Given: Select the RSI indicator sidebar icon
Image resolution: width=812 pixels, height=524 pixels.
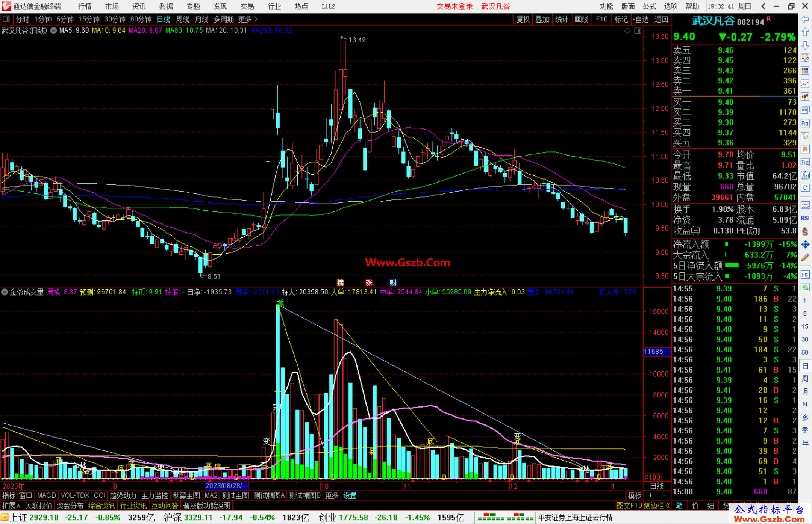Looking at the screenshot, I should point(805,218).
